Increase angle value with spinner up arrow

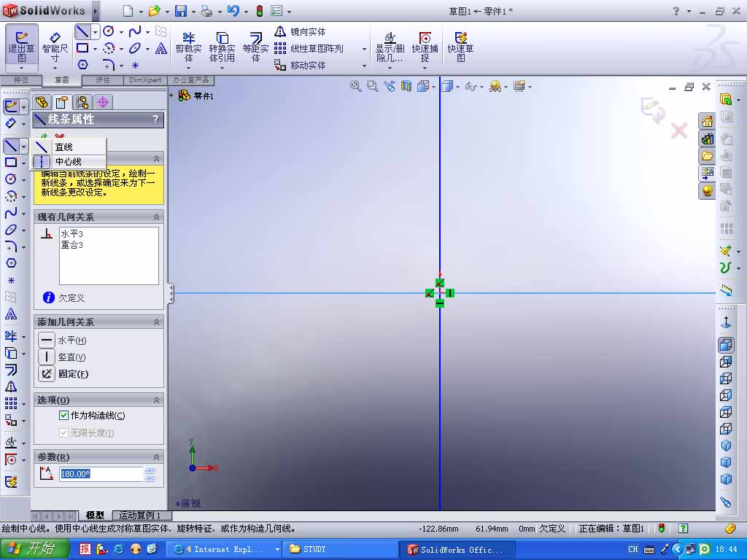[x=150, y=470]
